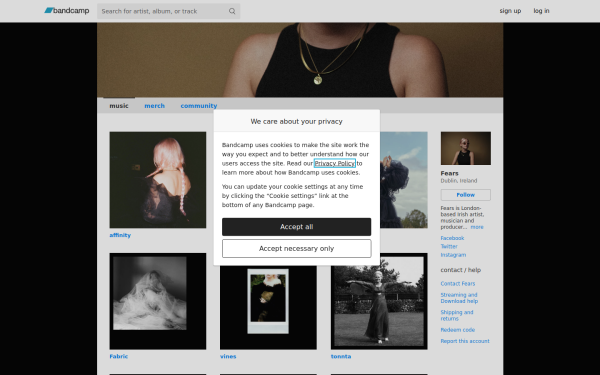Open the Fabric title link
Viewport: 600px width, 375px height.
[119, 357]
